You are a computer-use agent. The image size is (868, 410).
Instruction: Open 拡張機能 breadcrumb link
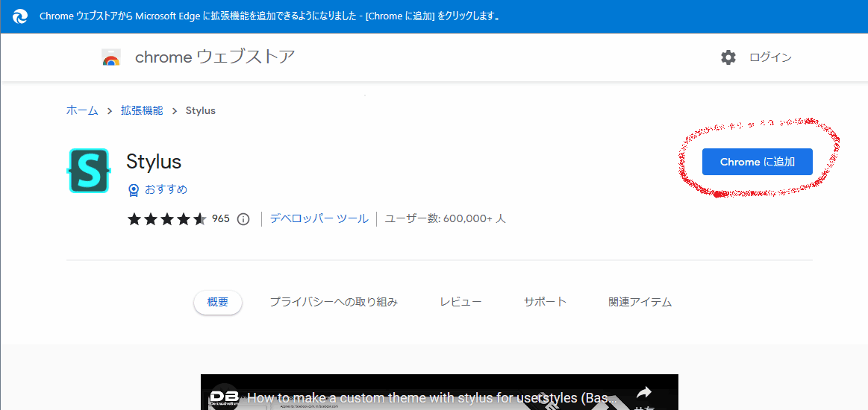(x=143, y=110)
